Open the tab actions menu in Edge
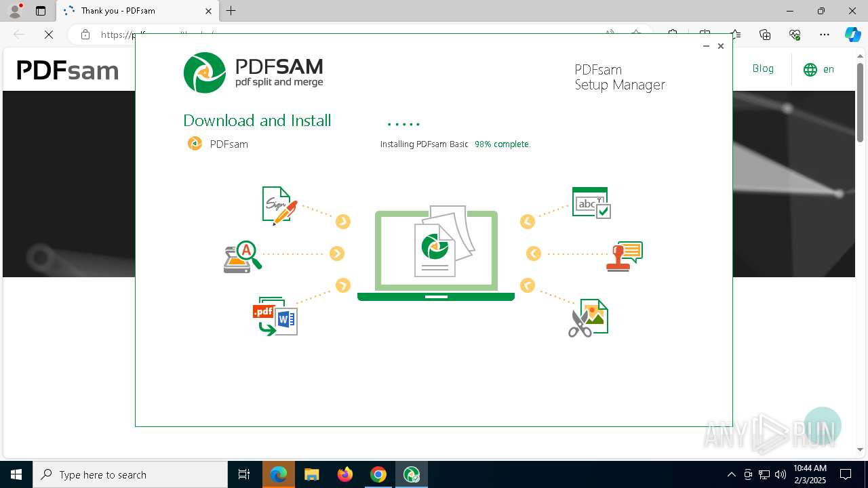The image size is (868, 488). coord(41,11)
